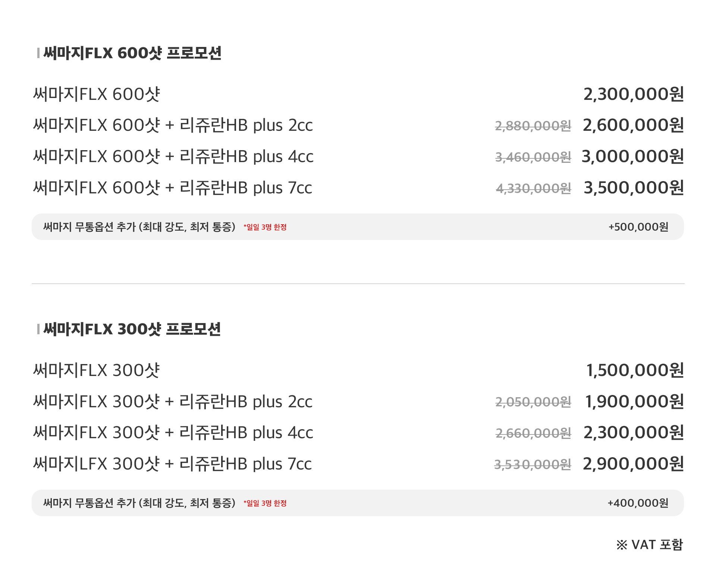Viewport: 716px width, 588px height.
Task: Click the 2,300,000원 price for 600샷
Action: click(x=633, y=94)
